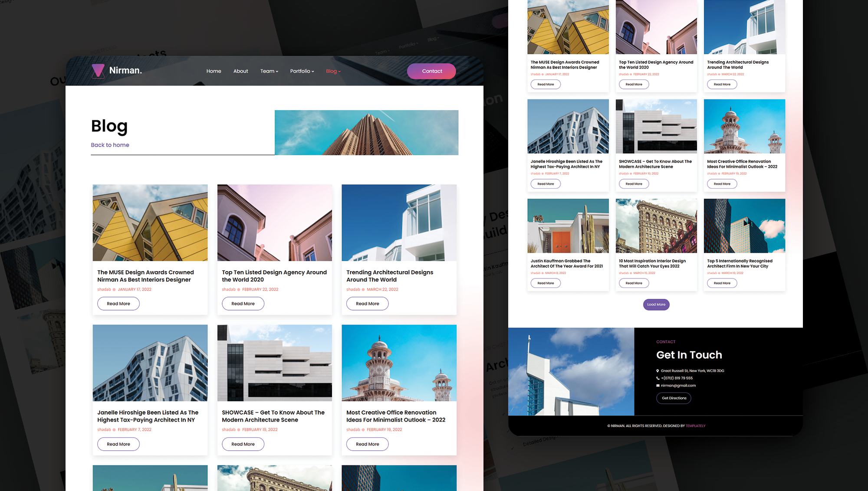Select About in the navigation menu
This screenshot has height=491, width=868.
(x=240, y=71)
